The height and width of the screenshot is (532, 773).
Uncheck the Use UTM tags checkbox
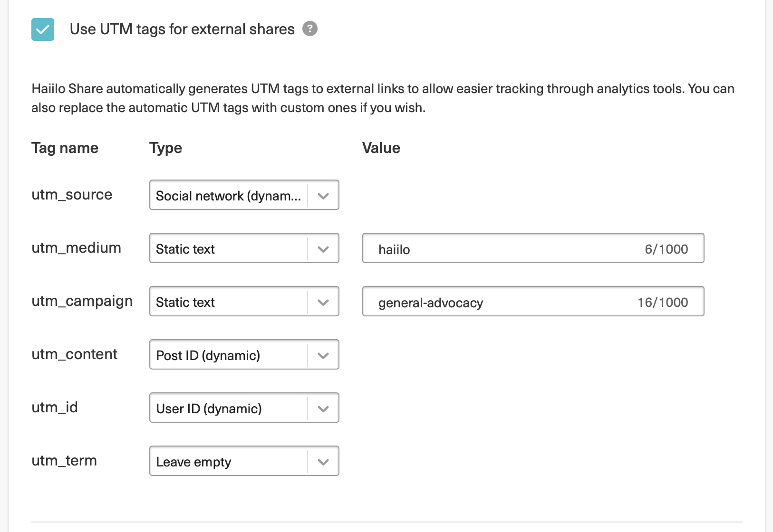pos(43,29)
